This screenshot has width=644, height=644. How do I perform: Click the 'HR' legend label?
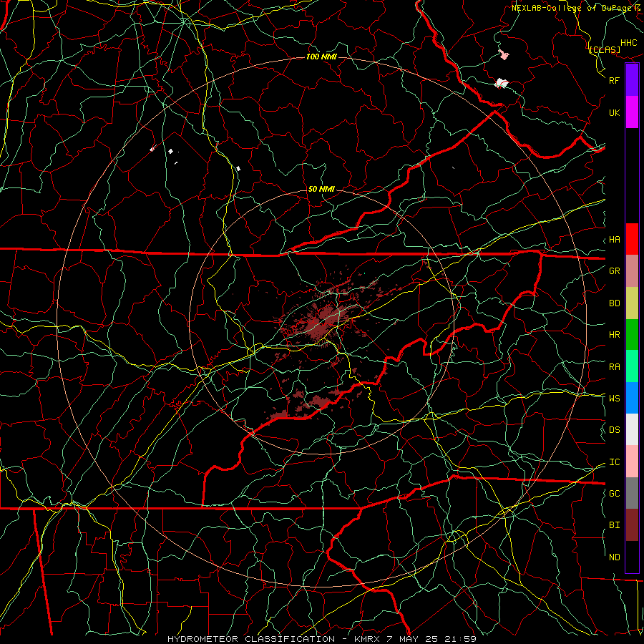pos(614,335)
